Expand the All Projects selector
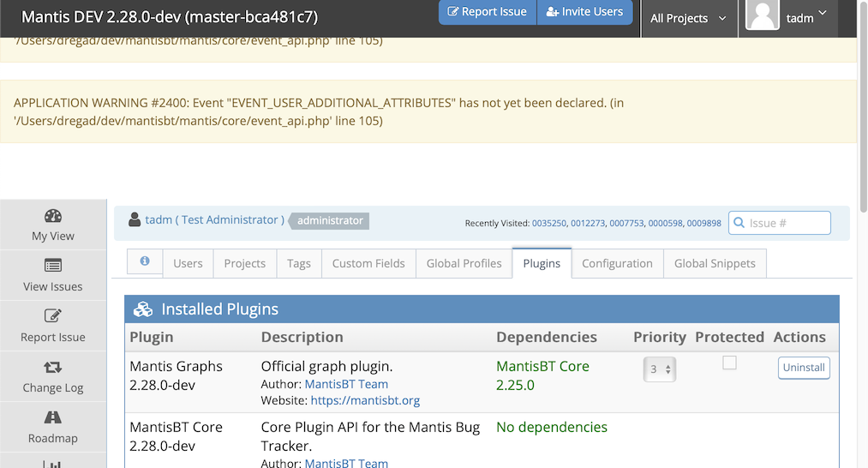Viewport: 868px width, 468px height. pos(688,18)
